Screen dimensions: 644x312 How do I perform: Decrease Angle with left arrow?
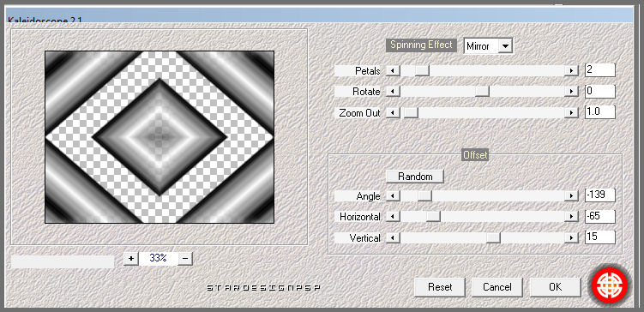393,196
